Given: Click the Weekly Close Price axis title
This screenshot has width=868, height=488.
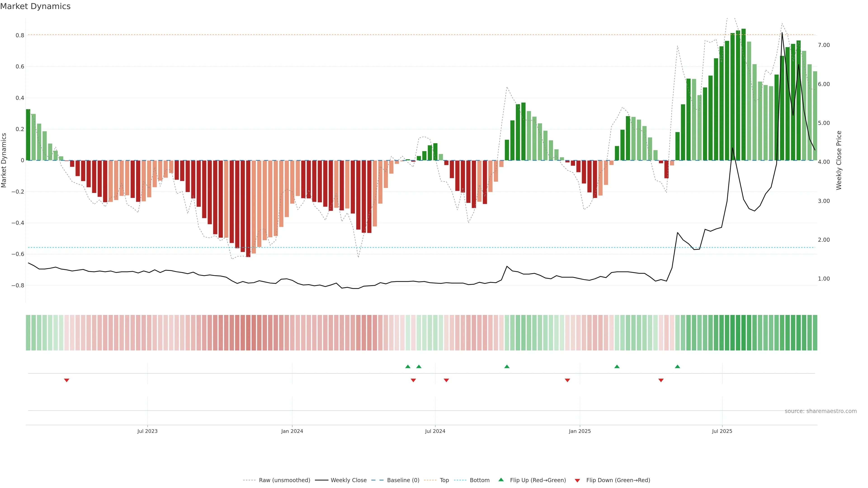Looking at the screenshot, I should pyautogui.click(x=839, y=160).
